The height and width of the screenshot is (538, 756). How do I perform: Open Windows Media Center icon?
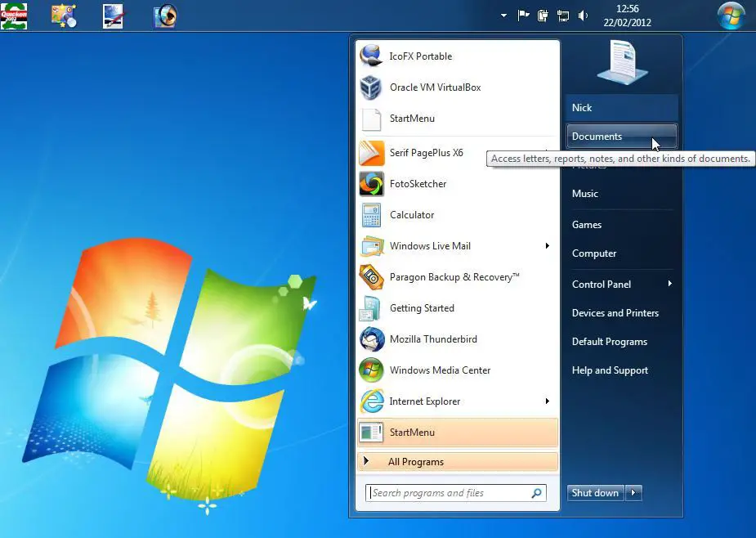click(x=371, y=370)
